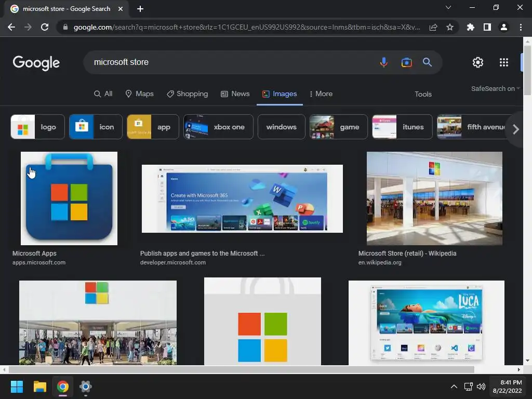Viewport: 532px width, 399px height.
Task: Close the microsoft store search tab
Action: click(x=121, y=9)
